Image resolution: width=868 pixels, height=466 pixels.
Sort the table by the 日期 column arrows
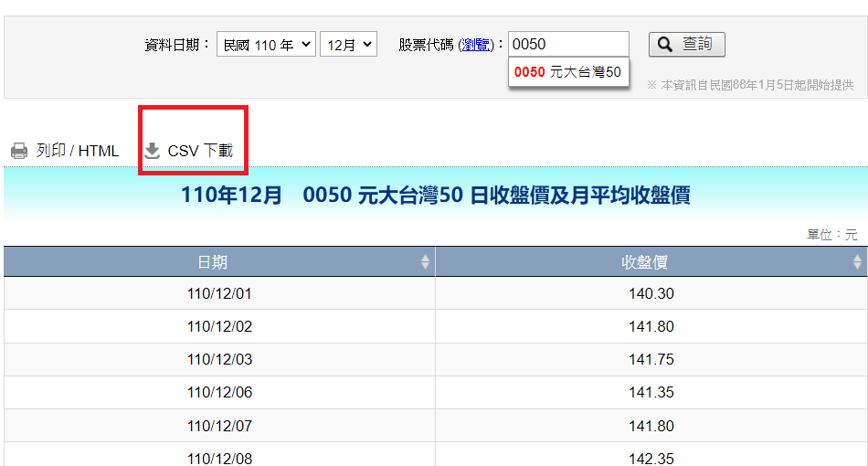[x=425, y=261]
